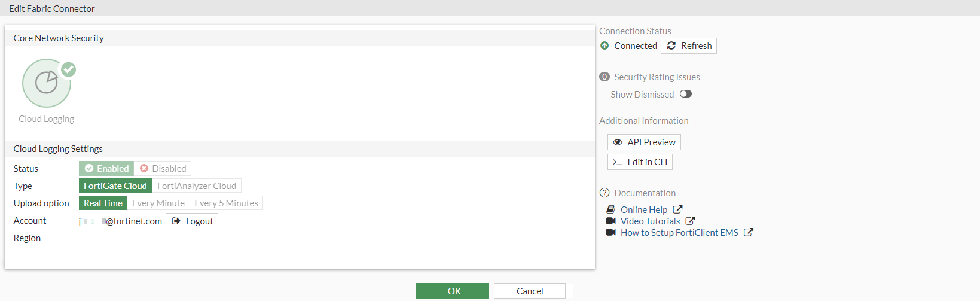Click the Cloud Logging connector icon
The height and width of the screenshot is (301, 980).
[47, 83]
